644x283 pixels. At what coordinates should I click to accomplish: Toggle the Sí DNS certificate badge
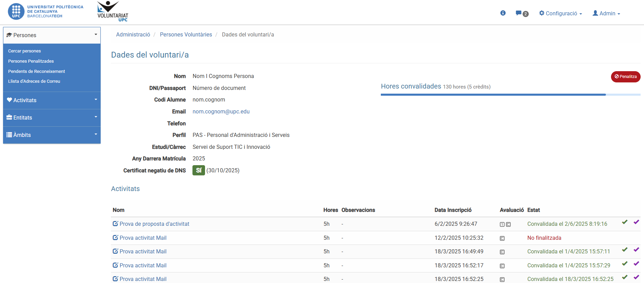point(199,170)
